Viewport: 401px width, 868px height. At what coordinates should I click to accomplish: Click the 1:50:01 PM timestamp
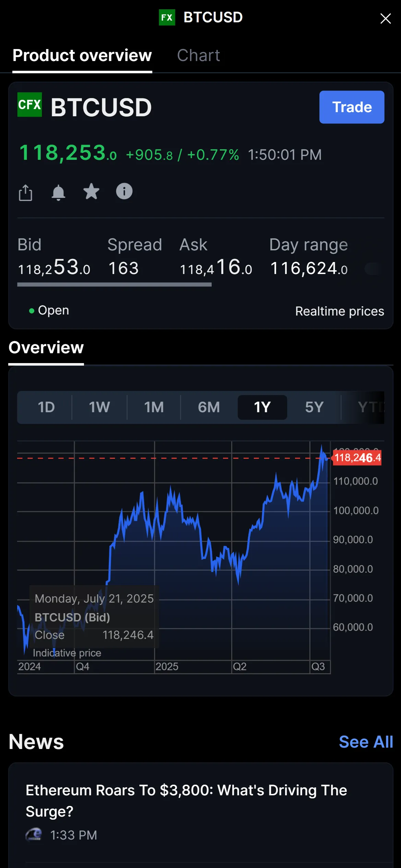[285, 155]
